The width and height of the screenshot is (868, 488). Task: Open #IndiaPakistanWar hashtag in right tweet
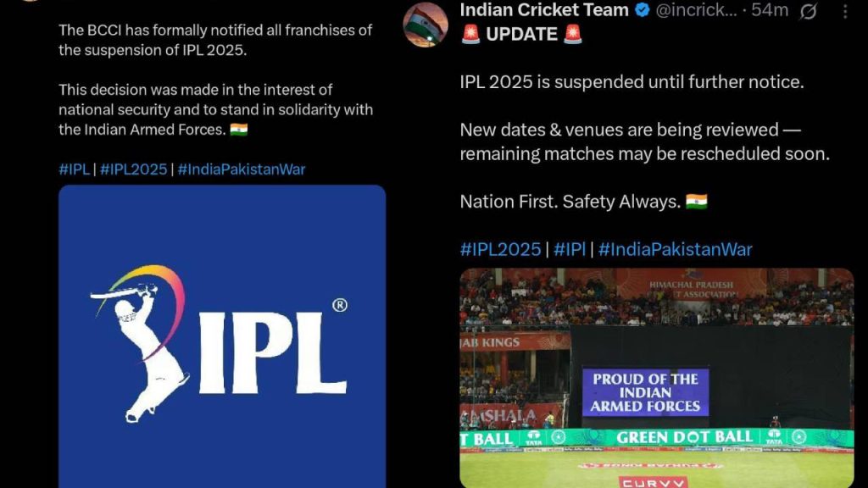pyautogui.click(x=676, y=250)
